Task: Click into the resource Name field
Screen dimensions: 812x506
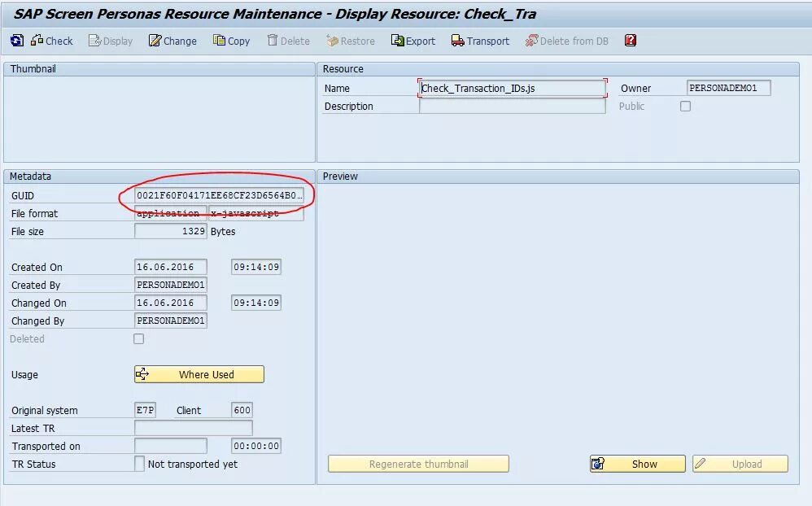Action: [512, 88]
